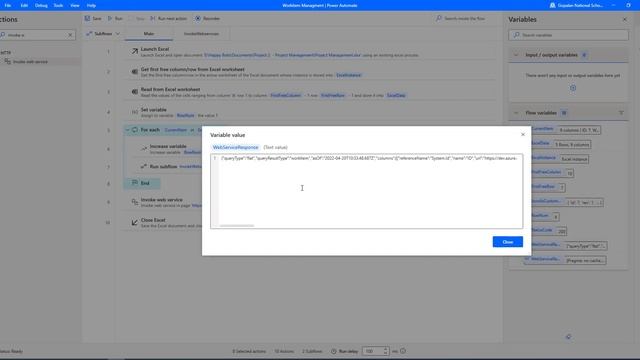This screenshot has width=640, height=360.
Task: Click the Run delay stepper arrows
Action: tap(385, 351)
